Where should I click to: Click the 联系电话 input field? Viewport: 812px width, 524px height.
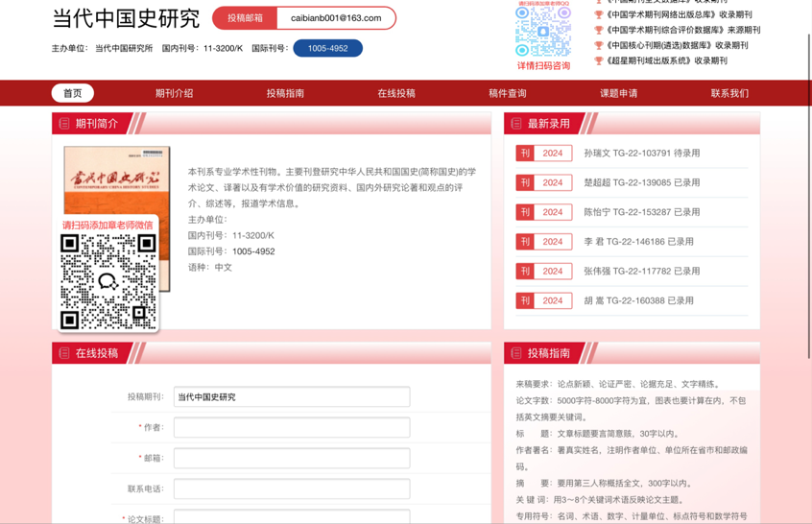(x=292, y=489)
